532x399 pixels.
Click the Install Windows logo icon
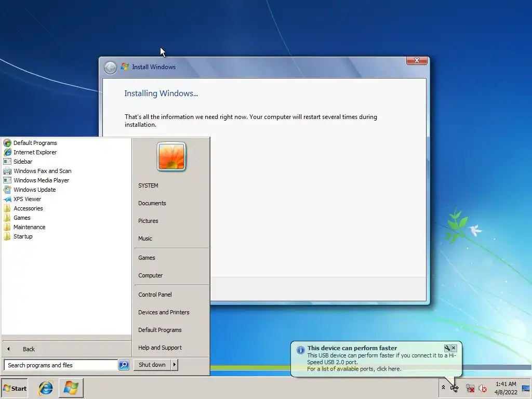(125, 67)
